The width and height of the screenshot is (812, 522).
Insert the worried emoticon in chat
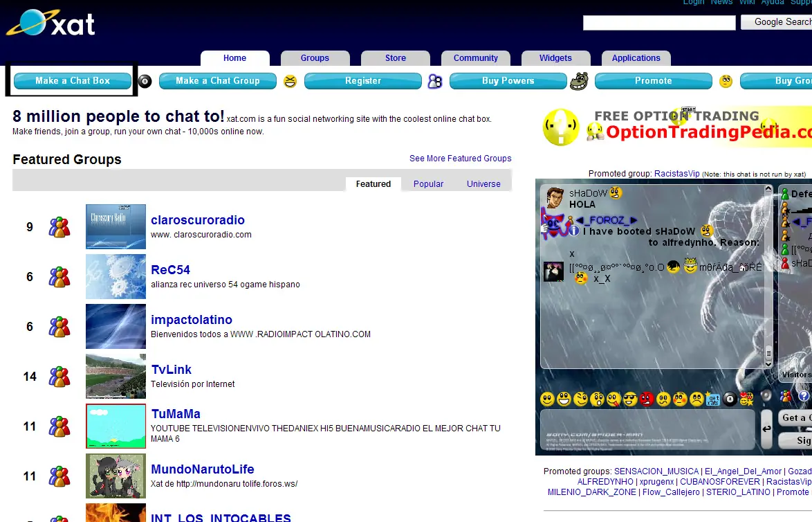pyautogui.click(x=663, y=399)
